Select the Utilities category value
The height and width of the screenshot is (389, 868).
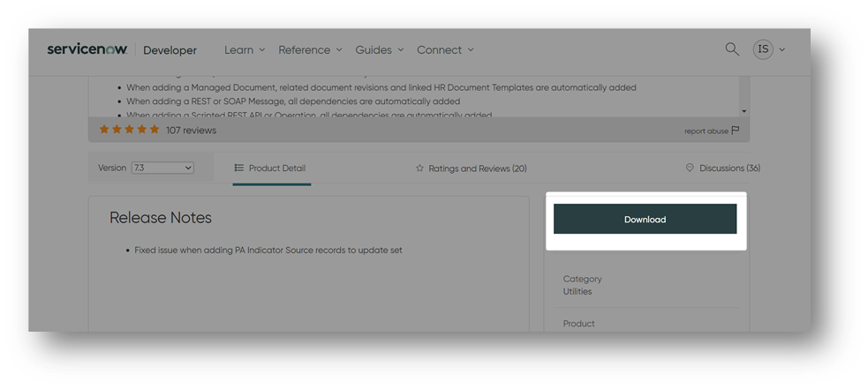577,292
